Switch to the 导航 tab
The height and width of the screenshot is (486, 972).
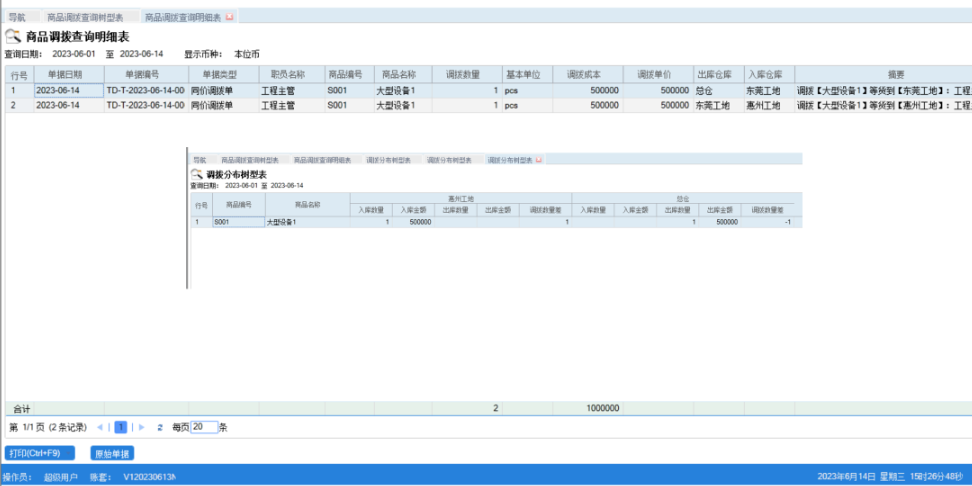[18, 18]
